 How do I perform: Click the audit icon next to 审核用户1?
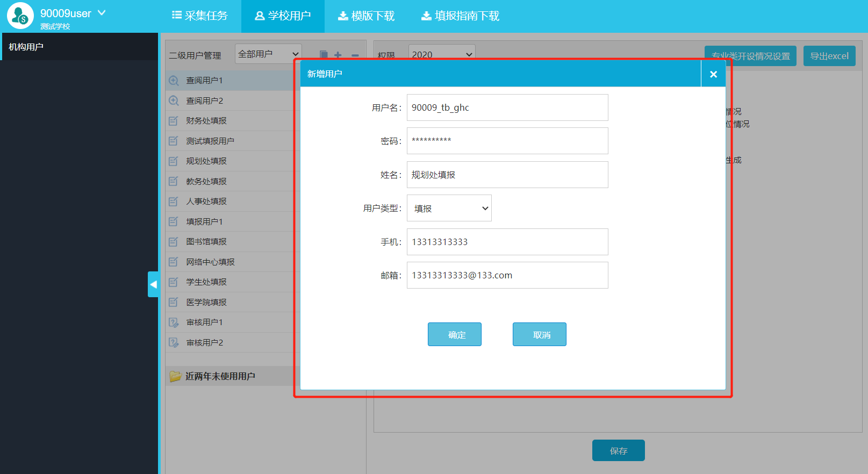[x=174, y=322]
